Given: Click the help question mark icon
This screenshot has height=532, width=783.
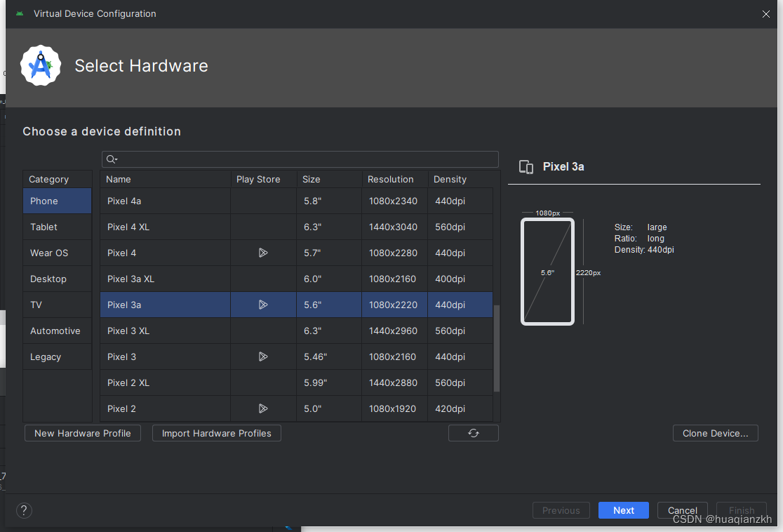Looking at the screenshot, I should 24,510.
